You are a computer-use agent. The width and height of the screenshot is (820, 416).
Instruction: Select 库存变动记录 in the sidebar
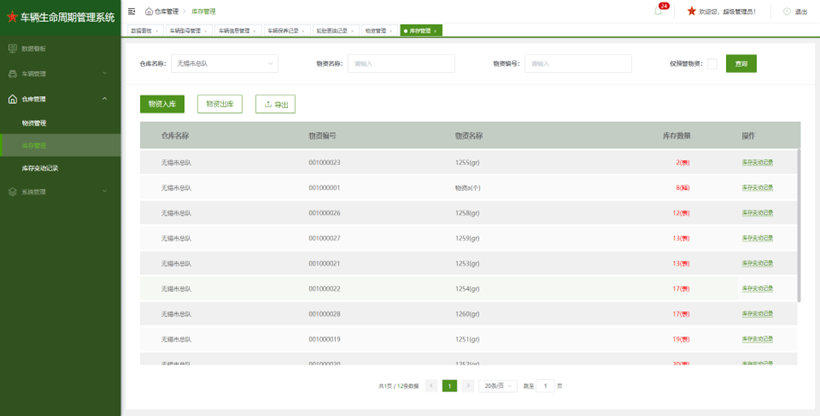coord(40,168)
